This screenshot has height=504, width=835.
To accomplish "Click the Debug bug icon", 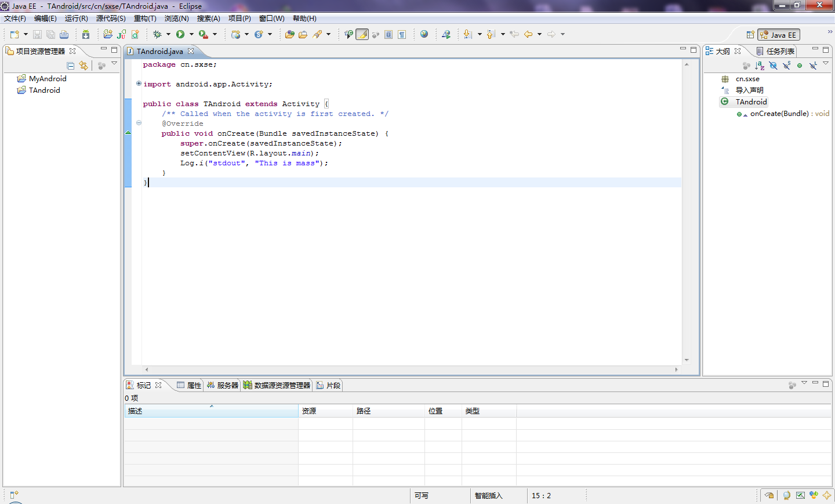I will [x=157, y=35].
